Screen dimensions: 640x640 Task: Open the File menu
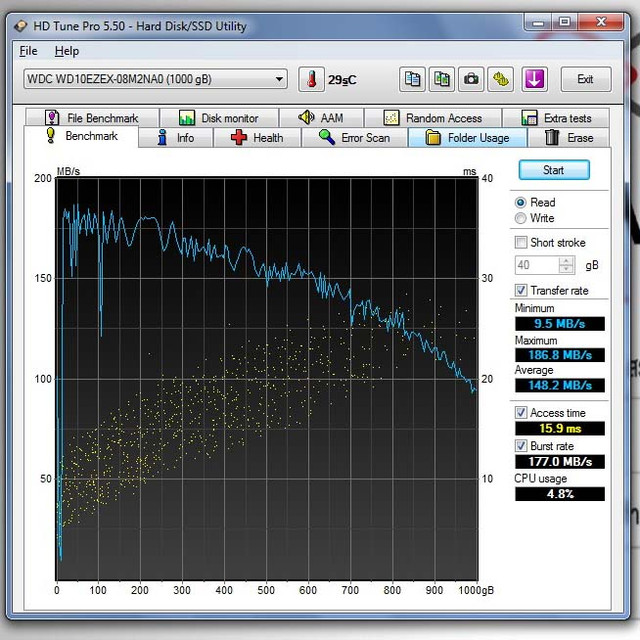click(28, 51)
